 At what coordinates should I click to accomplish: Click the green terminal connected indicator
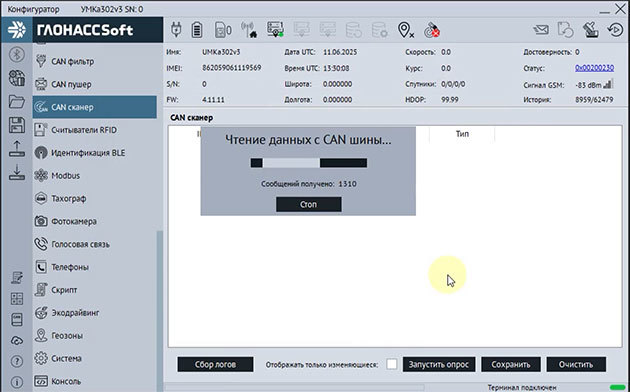(618, 388)
